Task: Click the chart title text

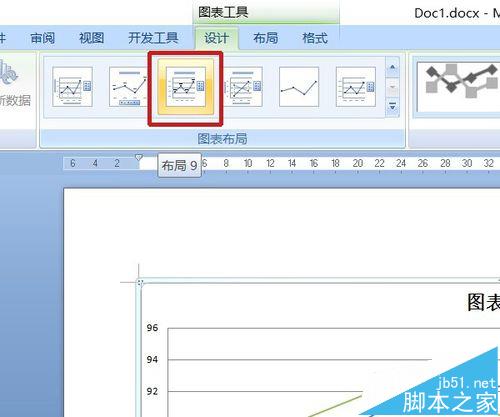Action: tap(483, 303)
